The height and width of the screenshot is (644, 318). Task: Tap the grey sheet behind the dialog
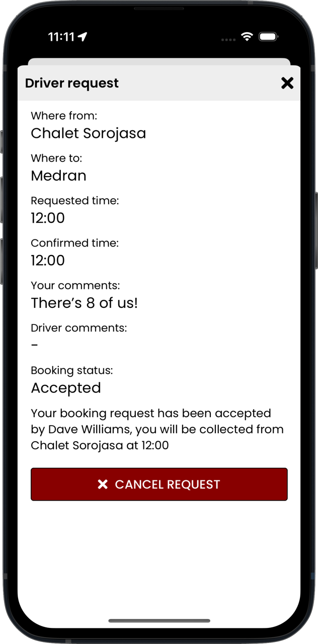coord(159,61)
